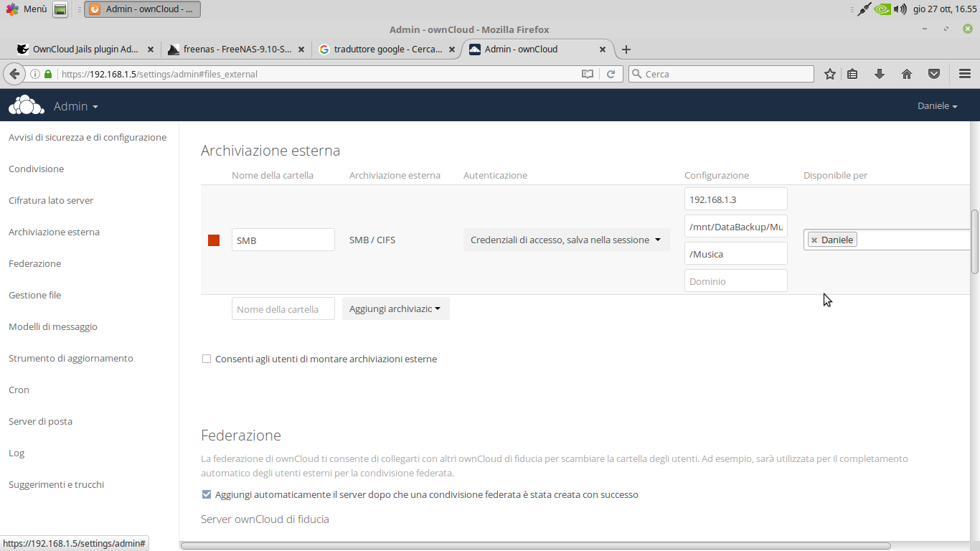Viewport: 980px width, 551px height.
Task: Select the Admin - ownCloud browser tab
Action: coord(538,50)
